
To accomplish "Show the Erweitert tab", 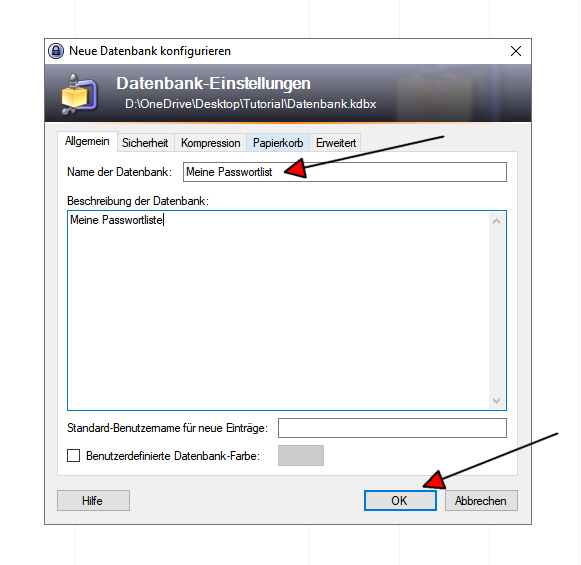I will (x=336, y=143).
